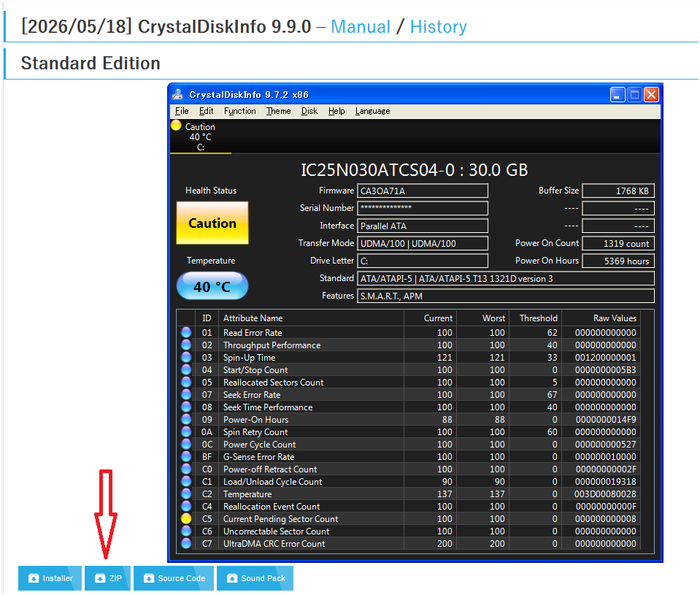The height and width of the screenshot is (595, 700).
Task: Open the Disk menu
Action: [x=309, y=111]
